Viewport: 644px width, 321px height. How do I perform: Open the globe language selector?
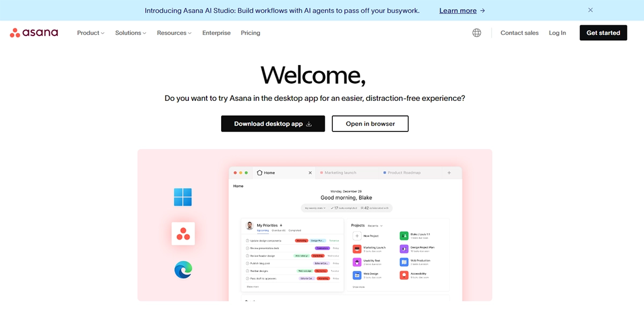coord(477,33)
